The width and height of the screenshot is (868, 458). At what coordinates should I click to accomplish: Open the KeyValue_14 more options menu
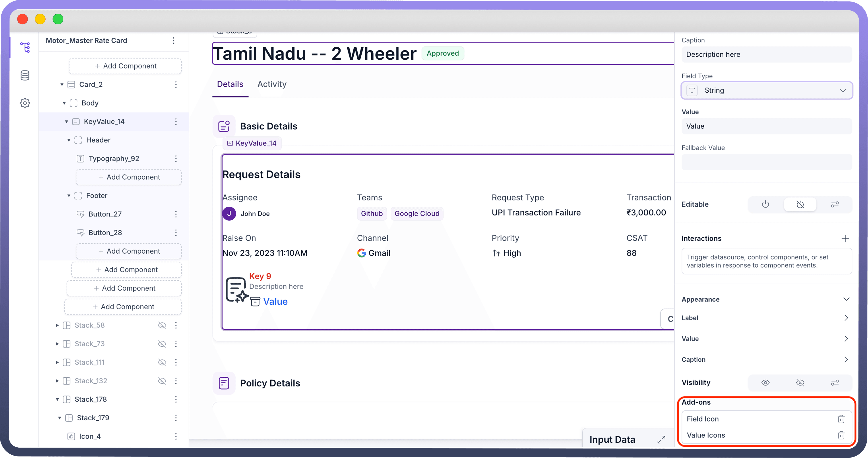pos(176,122)
